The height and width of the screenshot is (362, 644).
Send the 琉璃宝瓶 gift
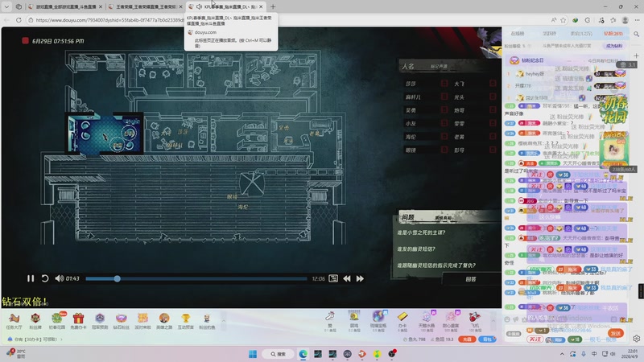[x=378, y=321]
